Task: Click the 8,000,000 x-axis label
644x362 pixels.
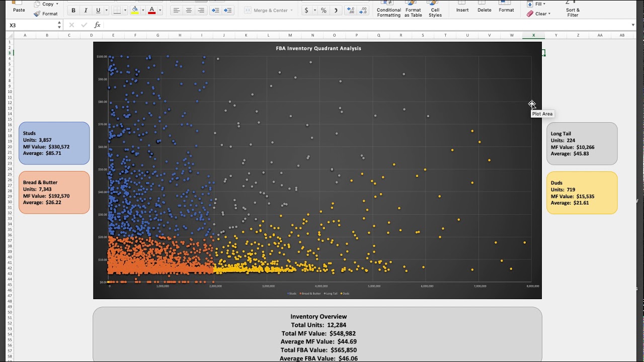Action: click(533, 286)
